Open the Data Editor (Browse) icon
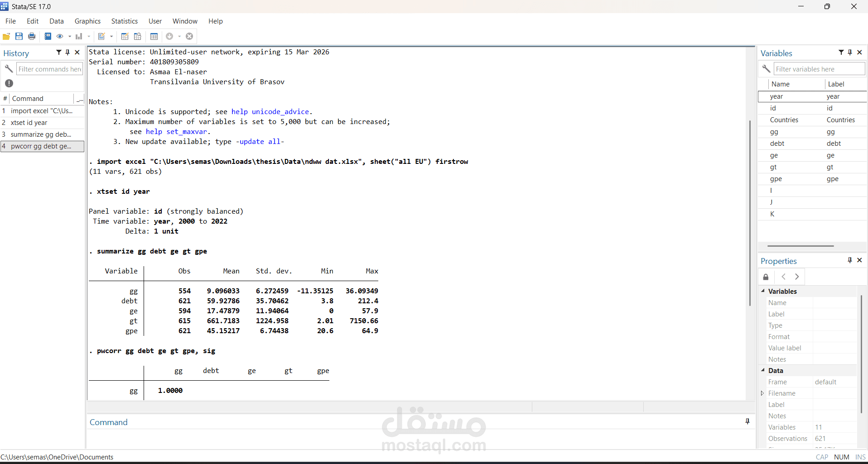The height and width of the screenshot is (464, 868). 138,36
